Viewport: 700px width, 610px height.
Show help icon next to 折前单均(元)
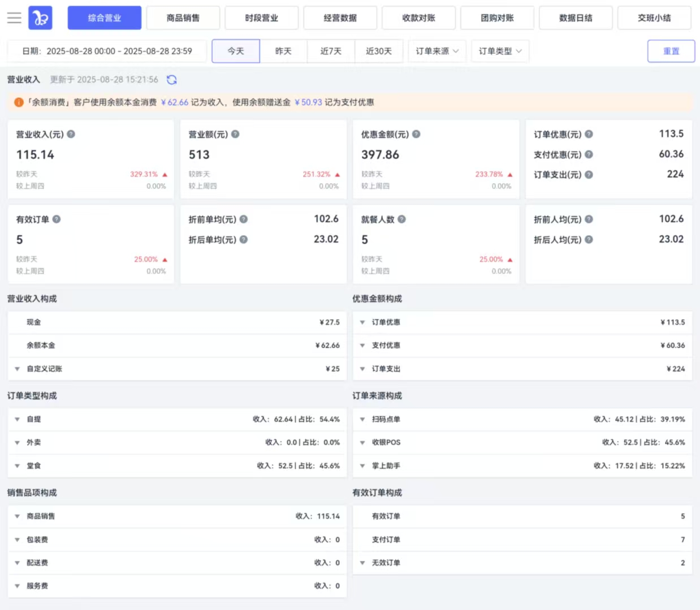pyautogui.click(x=244, y=219)
